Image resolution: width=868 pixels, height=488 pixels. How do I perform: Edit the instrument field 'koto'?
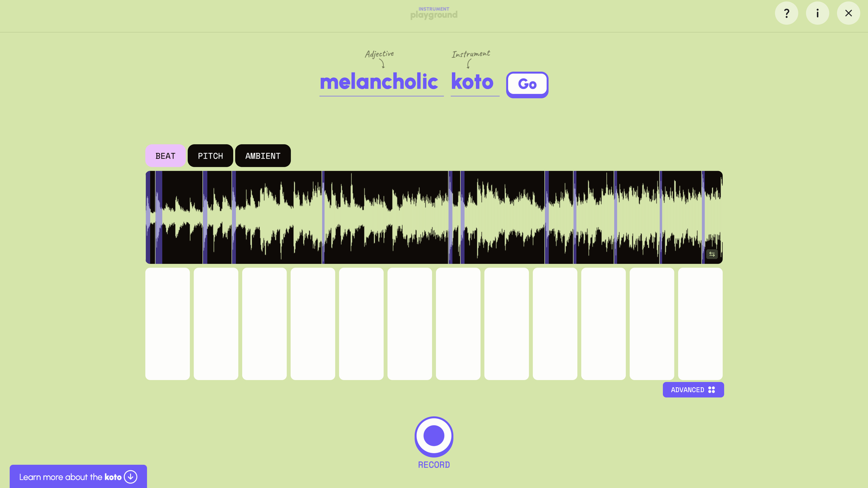tap(475, 82)
